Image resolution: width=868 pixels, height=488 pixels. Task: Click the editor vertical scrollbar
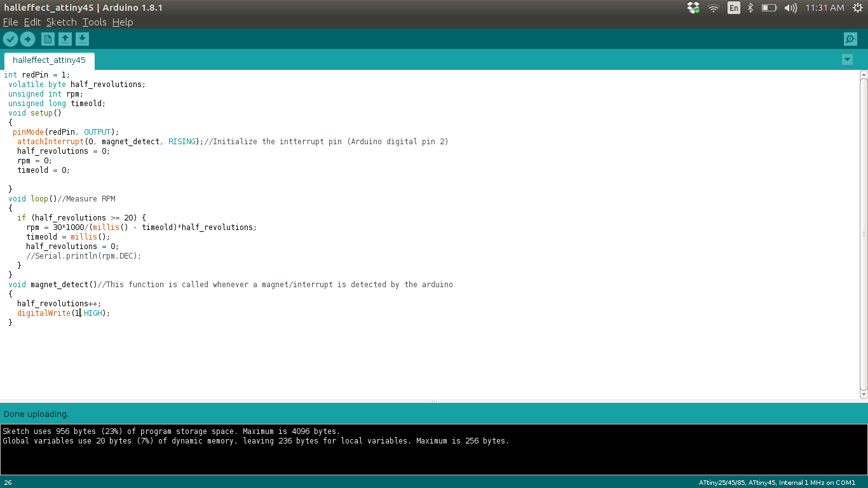click(x=864, y=234)
